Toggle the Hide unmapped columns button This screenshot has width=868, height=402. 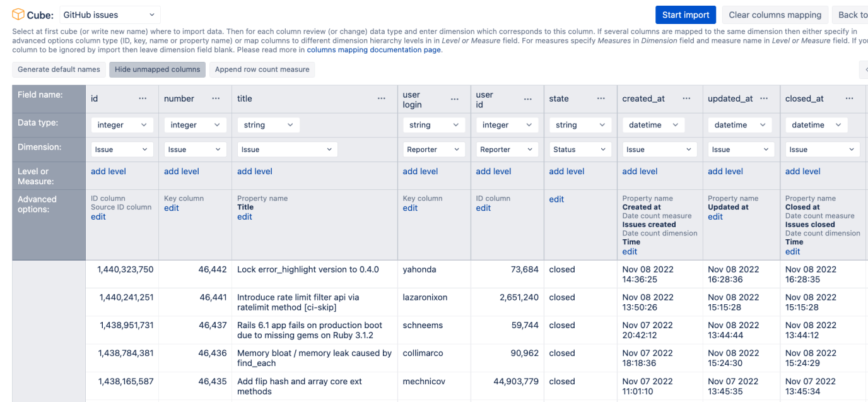157,69
